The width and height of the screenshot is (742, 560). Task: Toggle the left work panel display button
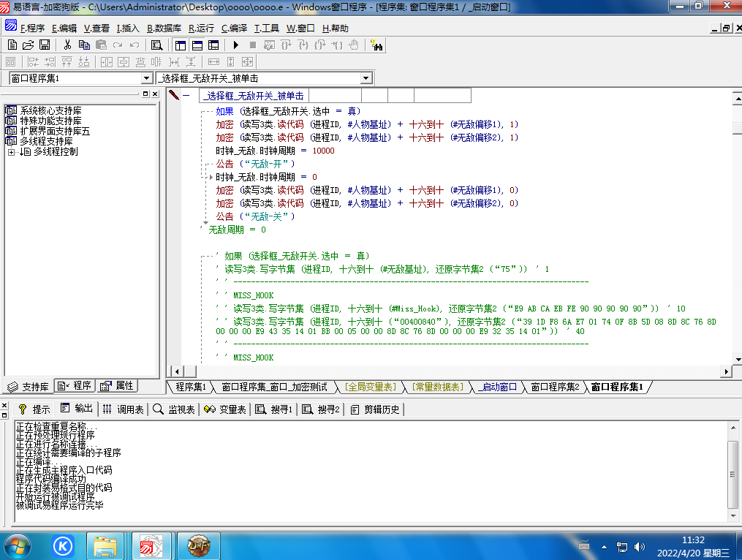(x=180, y=45)
